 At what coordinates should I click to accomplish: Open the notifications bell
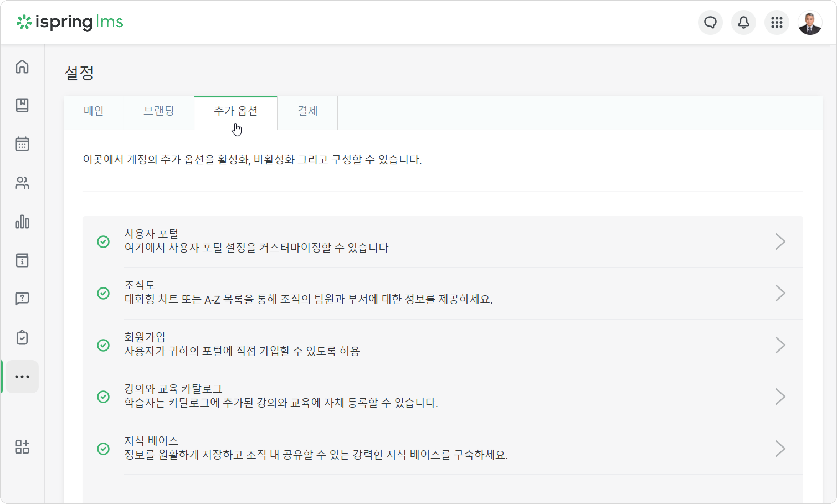(x=743, y=22)
